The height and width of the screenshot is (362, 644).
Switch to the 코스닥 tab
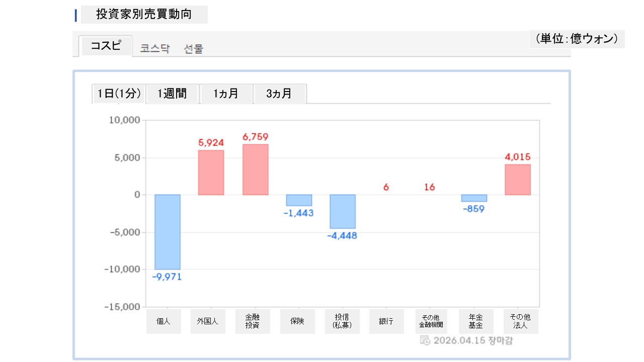[x=155, y=49]
